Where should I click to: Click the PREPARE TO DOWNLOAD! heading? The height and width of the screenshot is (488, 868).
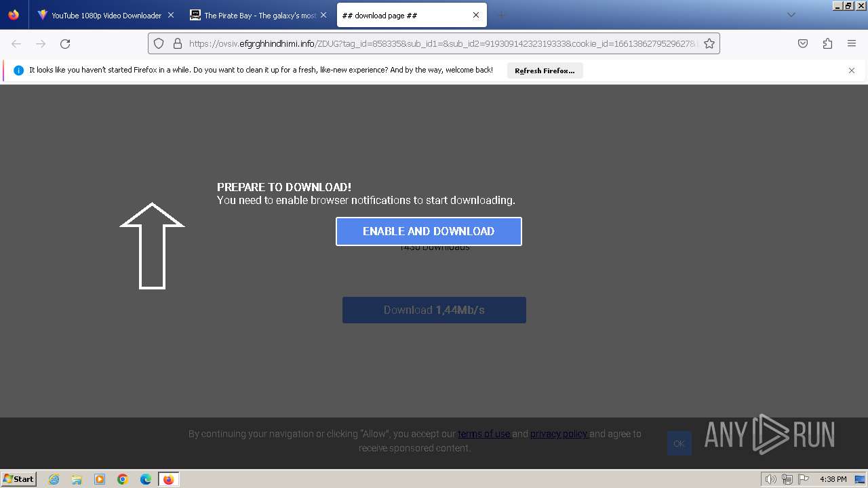284,187
